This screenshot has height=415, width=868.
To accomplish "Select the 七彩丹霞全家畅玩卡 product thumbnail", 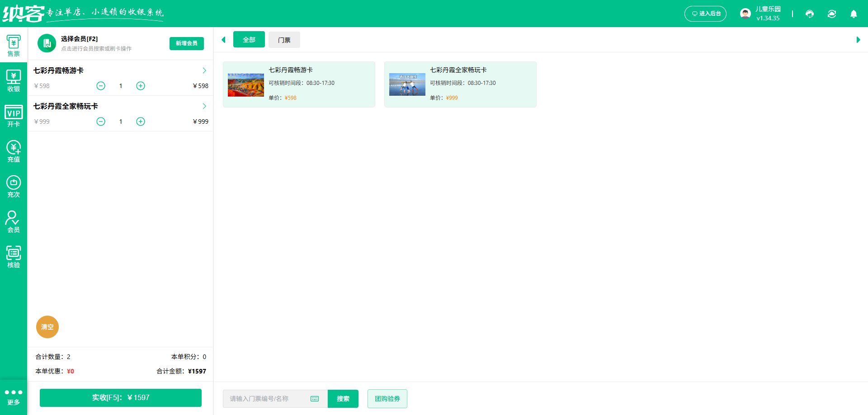I will (407, 84).
